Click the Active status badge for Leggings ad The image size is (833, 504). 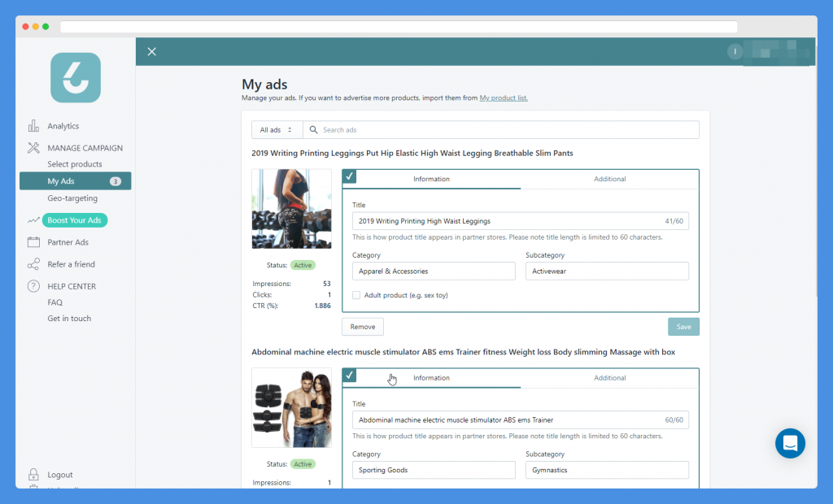click(303, 265)
